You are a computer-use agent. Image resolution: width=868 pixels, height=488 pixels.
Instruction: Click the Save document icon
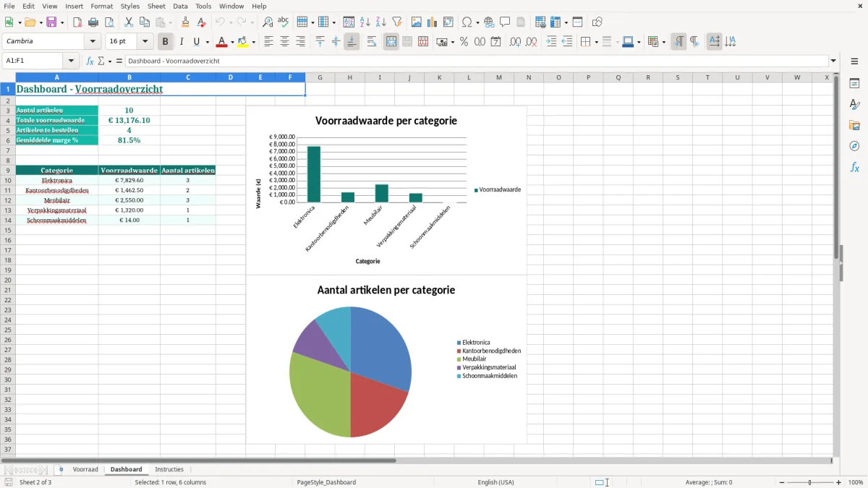tap(51, 22)
